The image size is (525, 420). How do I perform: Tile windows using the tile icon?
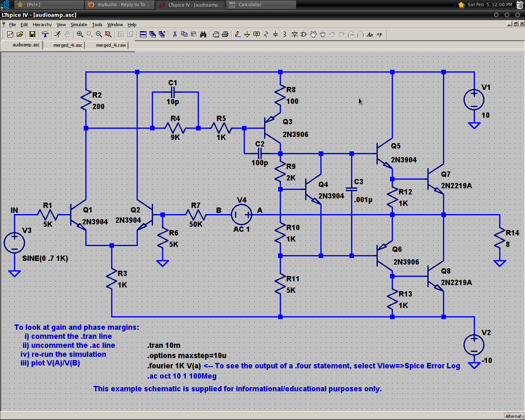click(143, 34)
